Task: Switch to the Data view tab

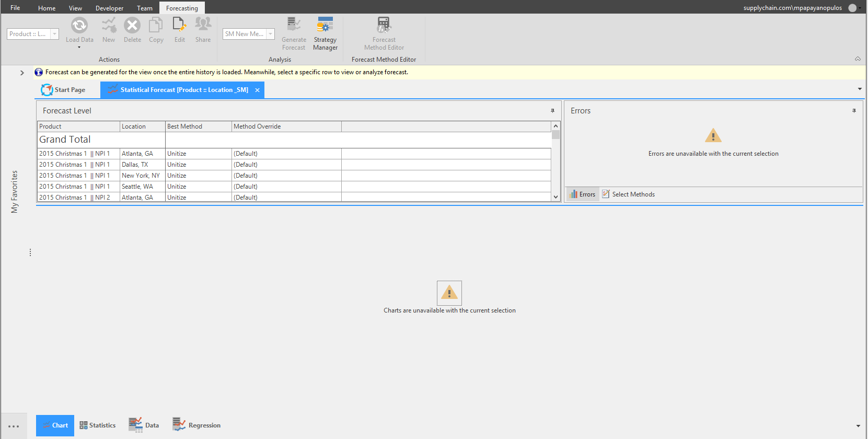Action: pos(144,425)
